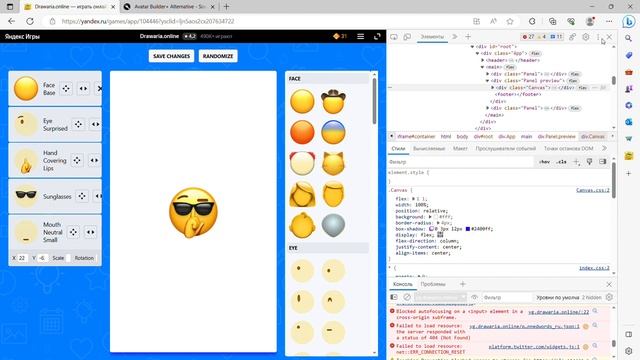
Task: Choose the gray face option
Action: [x=333, y=225]
